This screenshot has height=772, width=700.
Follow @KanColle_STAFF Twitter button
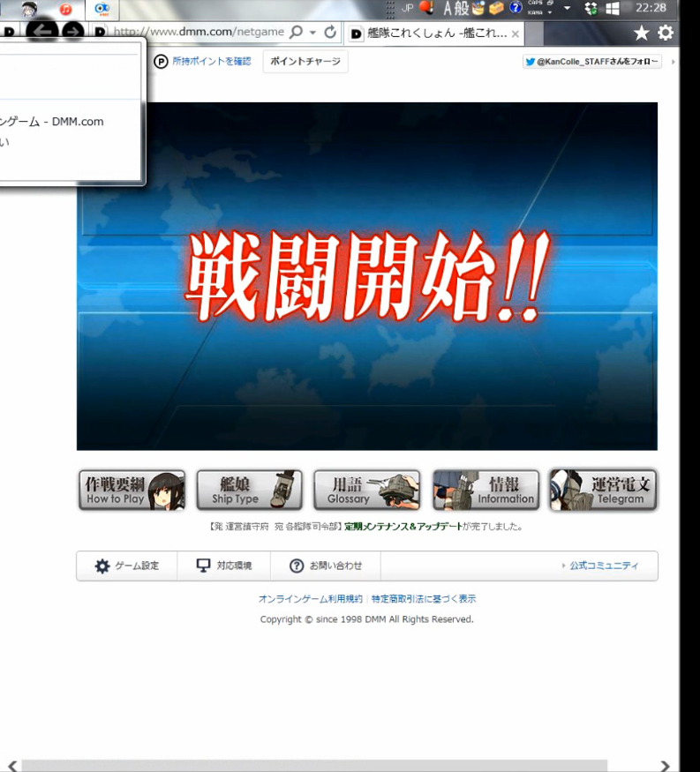click(x=591, y=62)
